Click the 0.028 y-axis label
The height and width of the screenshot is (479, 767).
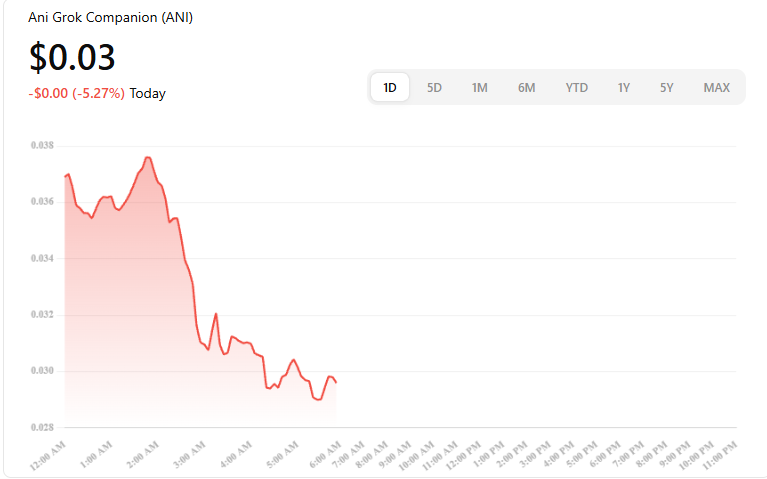tap(42, 427)
